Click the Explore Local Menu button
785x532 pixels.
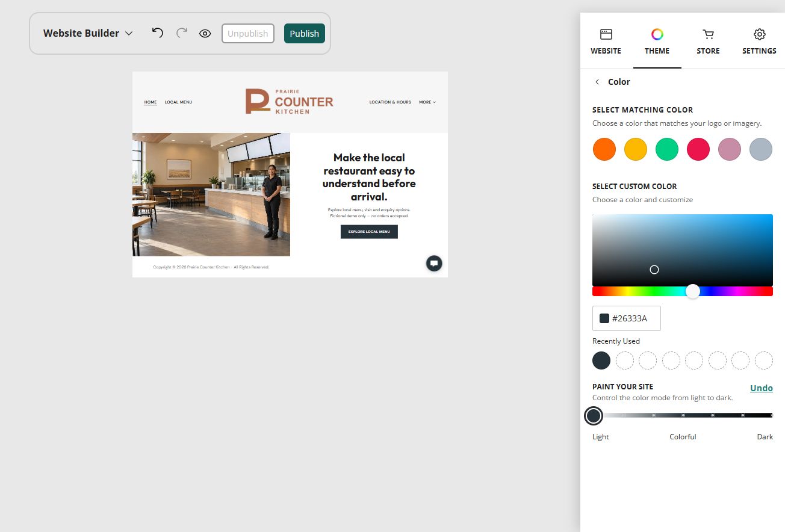369,232
